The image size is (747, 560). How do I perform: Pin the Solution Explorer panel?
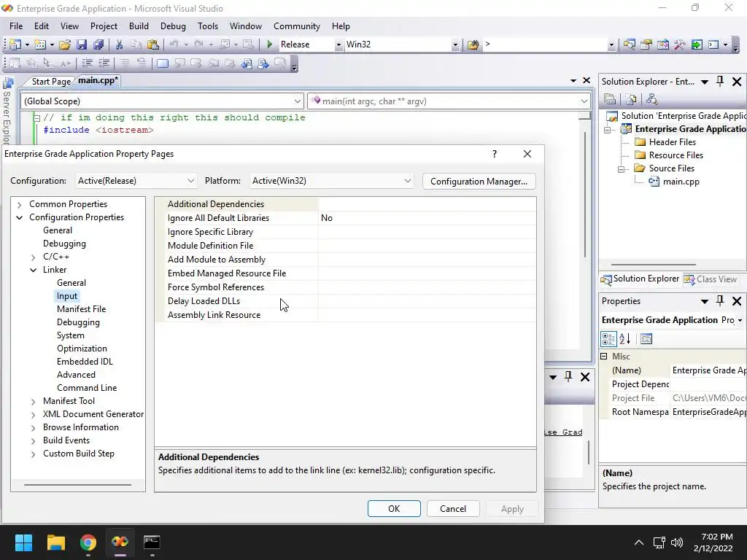720,82
